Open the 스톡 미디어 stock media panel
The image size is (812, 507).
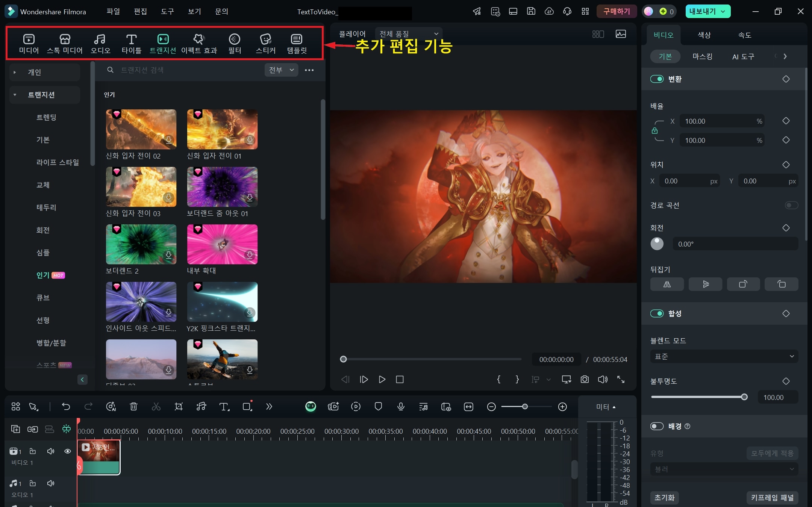coord(65,44)
